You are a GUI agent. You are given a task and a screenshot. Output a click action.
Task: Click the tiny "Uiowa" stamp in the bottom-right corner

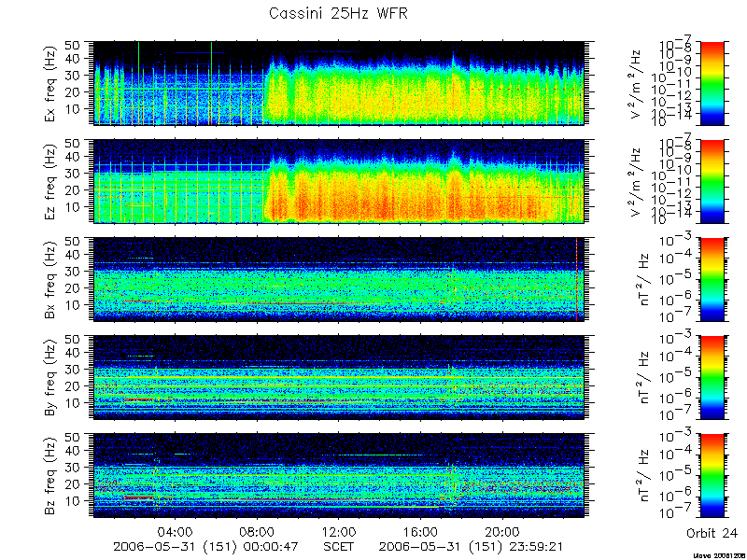point(720,555)
